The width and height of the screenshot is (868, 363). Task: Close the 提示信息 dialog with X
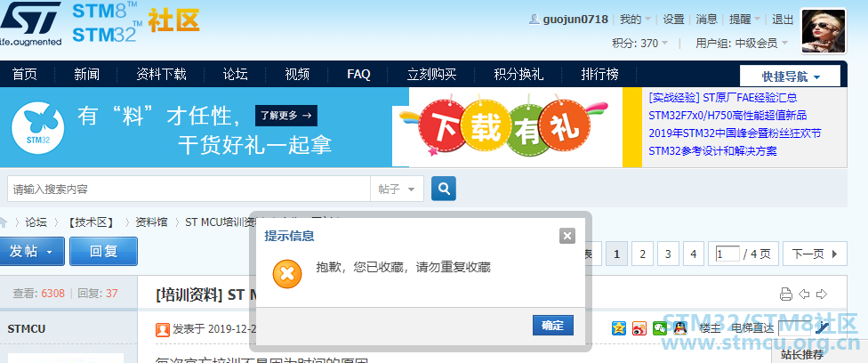567,236
